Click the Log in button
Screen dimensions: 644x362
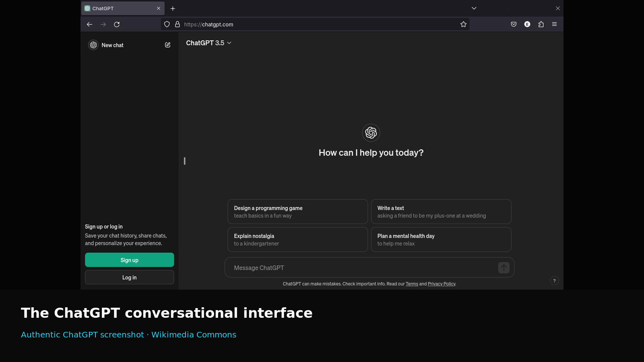click(x=129, y=277)
